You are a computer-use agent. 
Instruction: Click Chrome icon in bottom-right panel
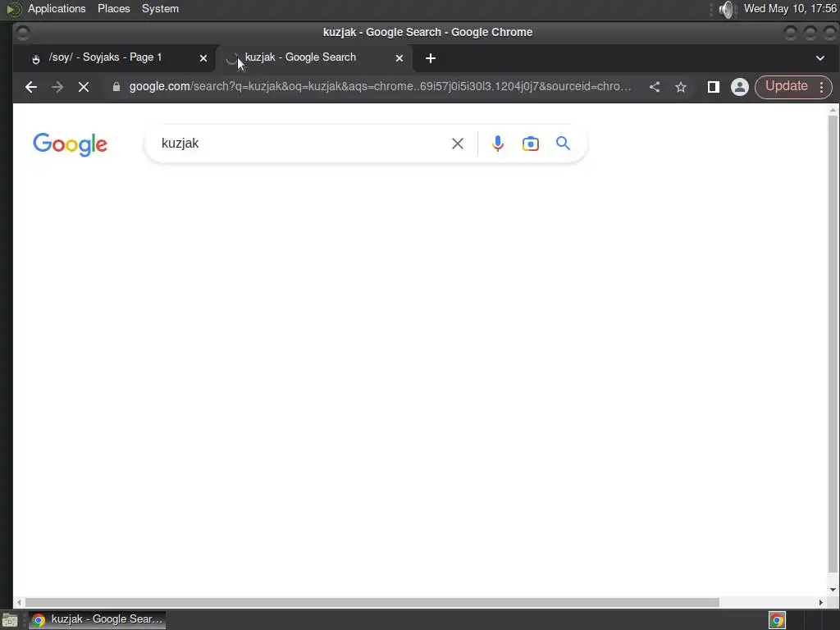click(x=778, y=620)
